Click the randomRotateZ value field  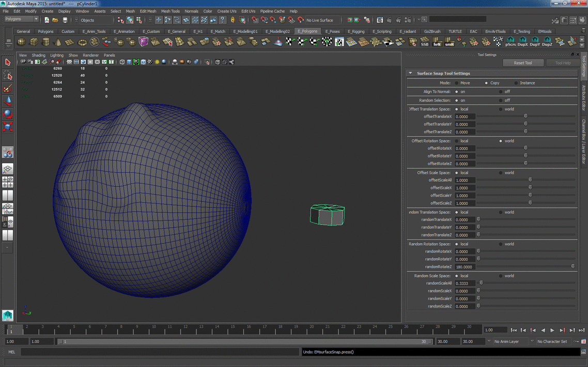click(x=465, y=267)
